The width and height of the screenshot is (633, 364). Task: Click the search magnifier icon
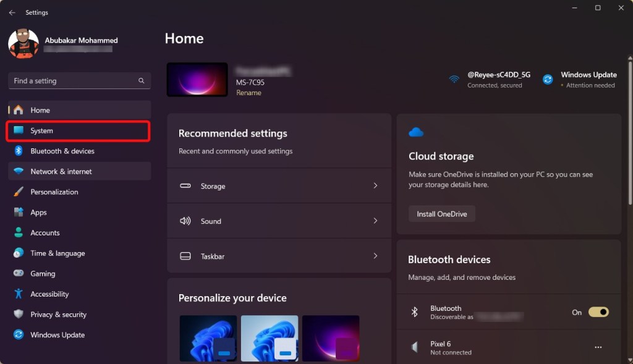pyautogui.click(x=142, y=81)
